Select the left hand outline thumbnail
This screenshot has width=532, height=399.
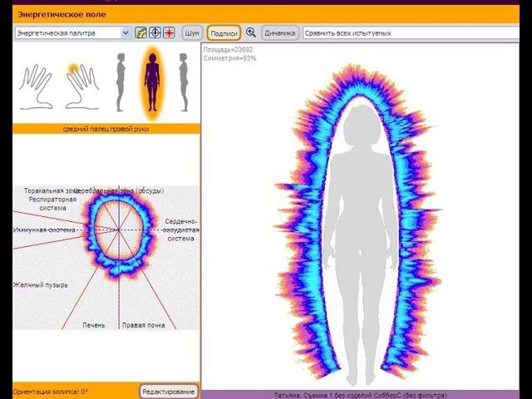[36, 87]
